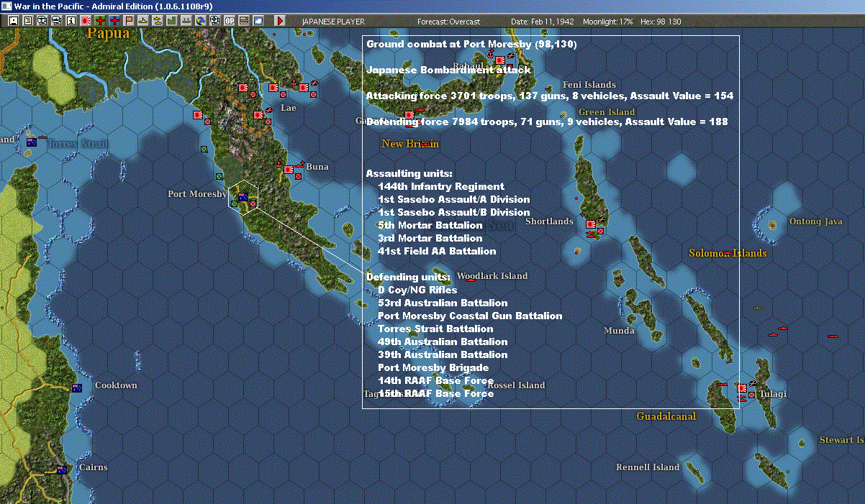Select the Japanese flag marker at Buna

(x=289, y=170)
